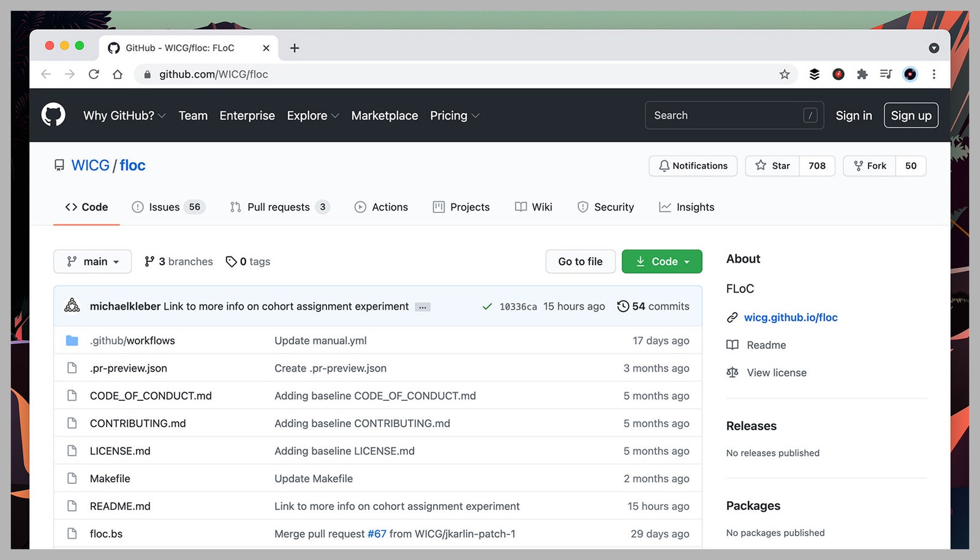Click Enterprise in the navigation bar
The width and height of the screenshot is (980, 560).
pyautogui.click(x=247, y=115)
